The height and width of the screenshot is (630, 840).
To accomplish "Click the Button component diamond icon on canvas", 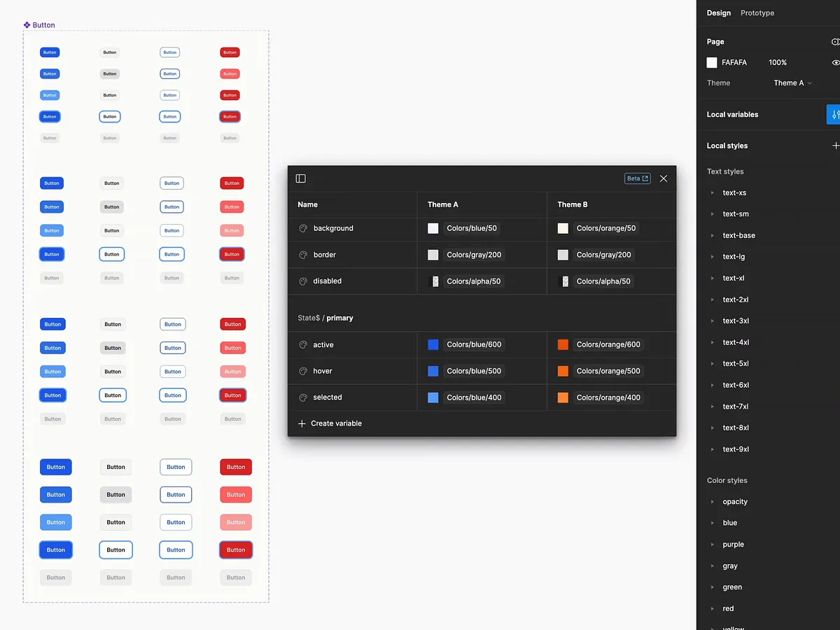I will coord(27,24).
